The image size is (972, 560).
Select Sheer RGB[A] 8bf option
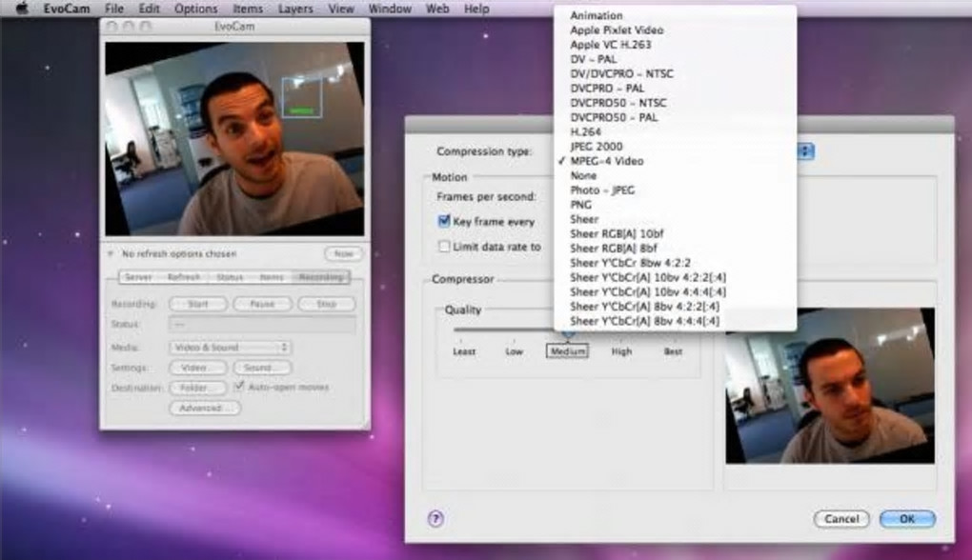(x=675, y=249)
